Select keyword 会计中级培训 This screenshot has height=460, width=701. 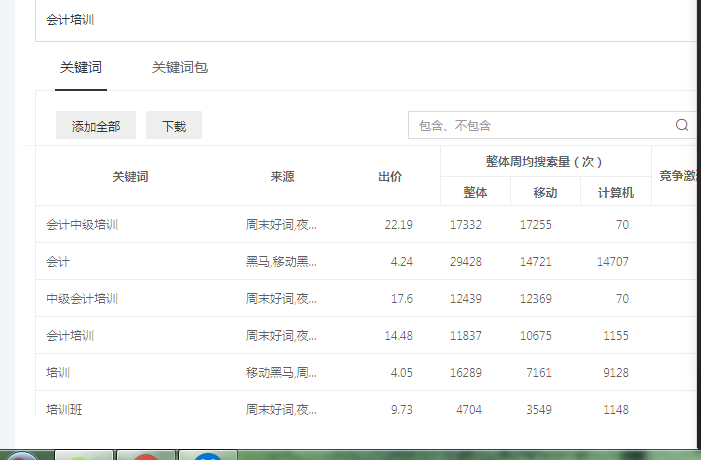coord(82,224)
